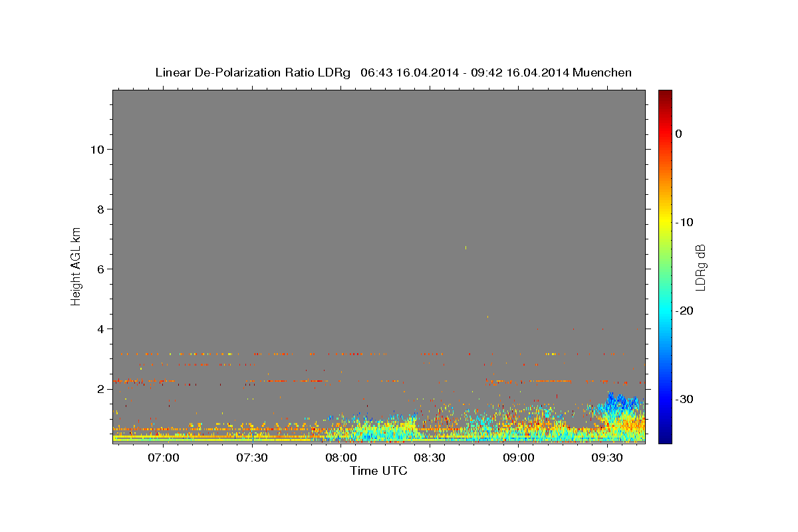Image resolution: width=798 pixels, height=532 pixels.
Task: Click the start time "06:43 16.04.2014" in title
Action: (409, 72)
